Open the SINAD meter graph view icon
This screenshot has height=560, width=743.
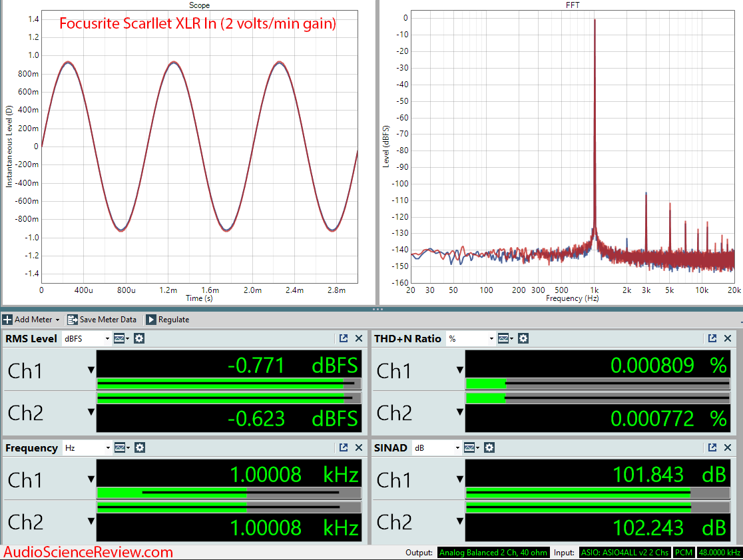tap(471, 447)
